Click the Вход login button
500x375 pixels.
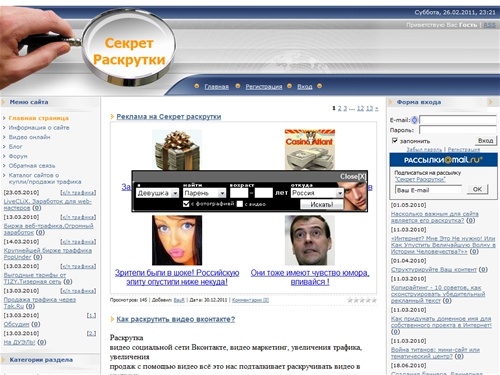(x=485, y=141)
